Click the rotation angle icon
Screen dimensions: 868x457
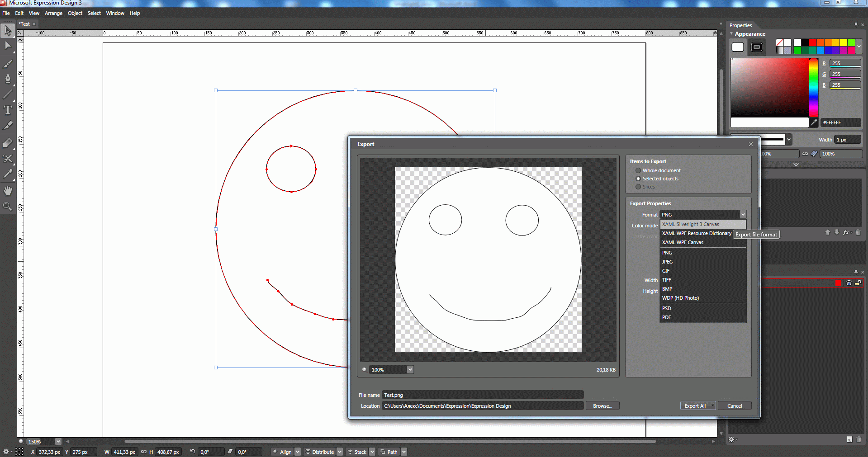(x=193, y=452)
